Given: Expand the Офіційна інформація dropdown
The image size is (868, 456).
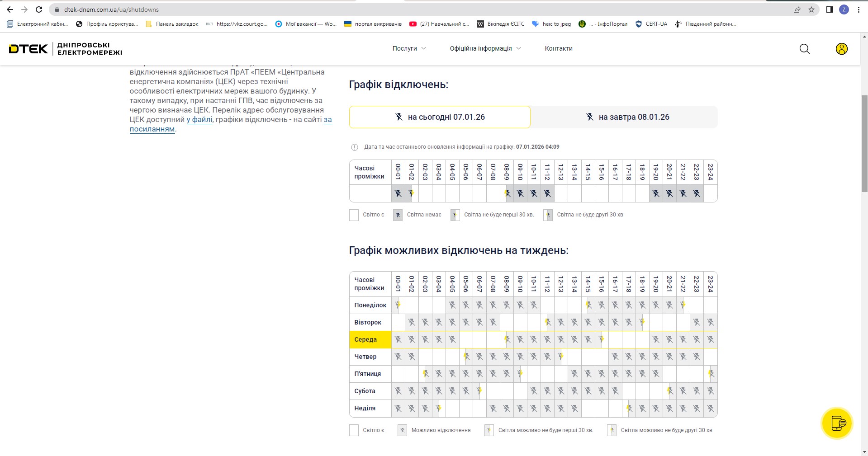Looking at the screenshot, I should 485,48.
